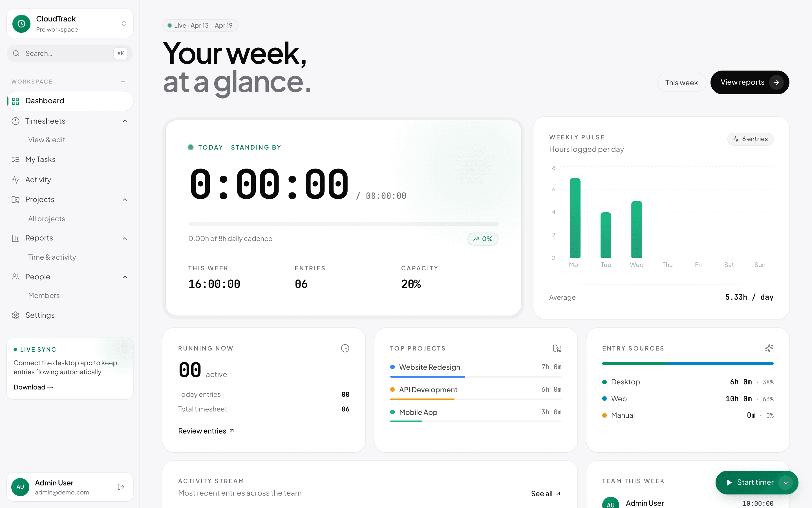Click the Download desktop app link
The width and height of the screenshot is (812, 508).
point(33,387)
